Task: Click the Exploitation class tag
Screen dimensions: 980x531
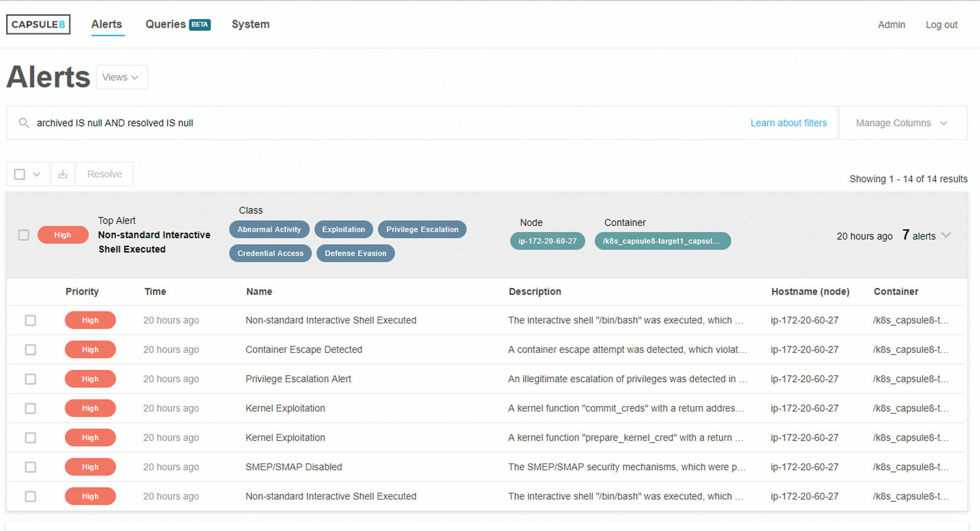Action: [343, 229]
